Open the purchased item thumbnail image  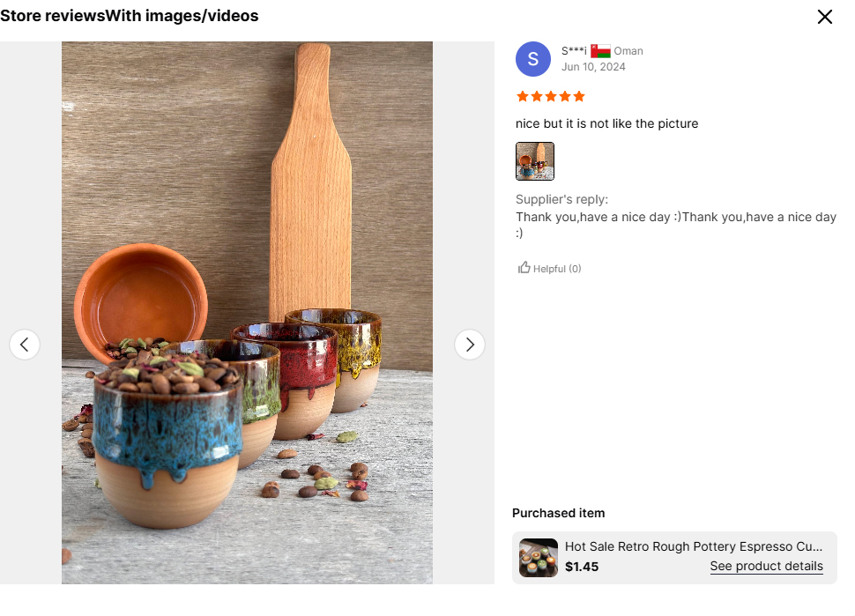539,558
